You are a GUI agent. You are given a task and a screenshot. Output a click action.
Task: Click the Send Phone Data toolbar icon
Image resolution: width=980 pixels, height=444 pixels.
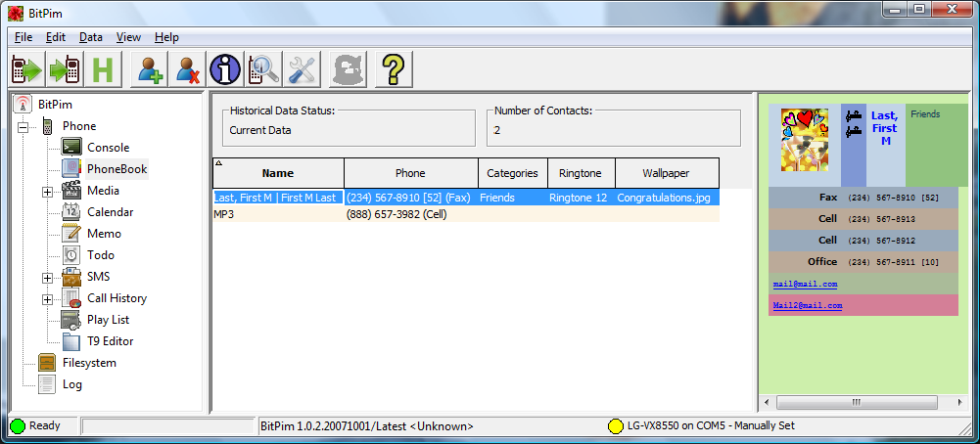tap(66, 68)
